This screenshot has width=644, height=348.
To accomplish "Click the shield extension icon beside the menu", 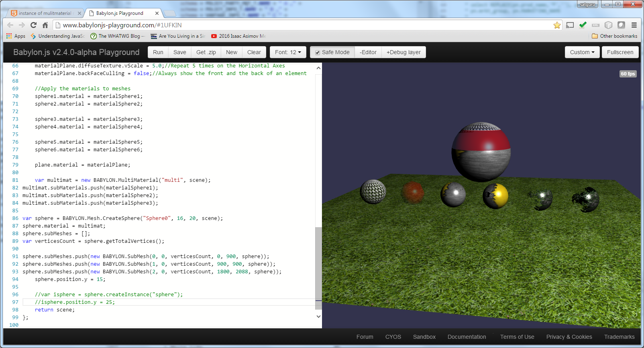I will tap(621, 25).
